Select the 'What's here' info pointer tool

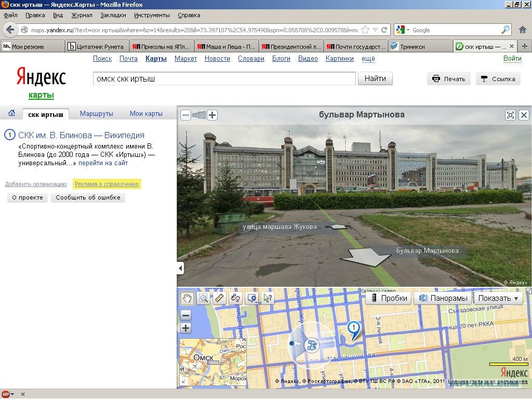point(268,298)
